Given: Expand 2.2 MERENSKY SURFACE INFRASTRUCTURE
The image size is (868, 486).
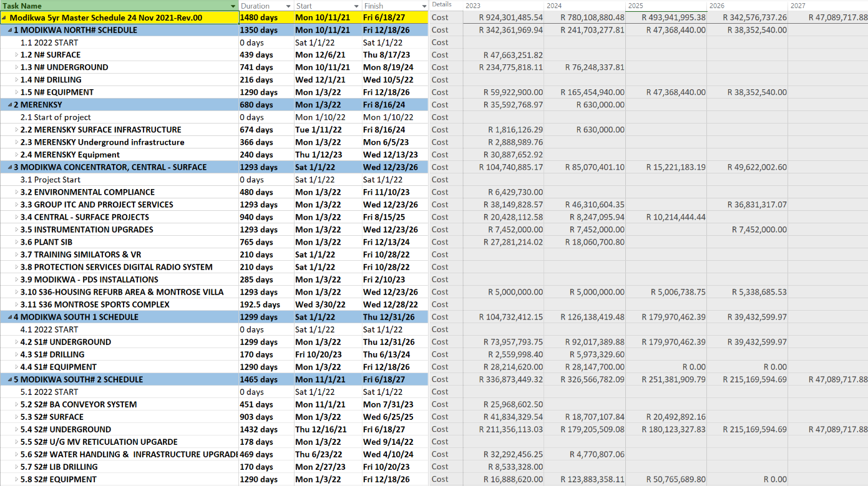Looking at the screenshot, I should (x=16, y=130).
